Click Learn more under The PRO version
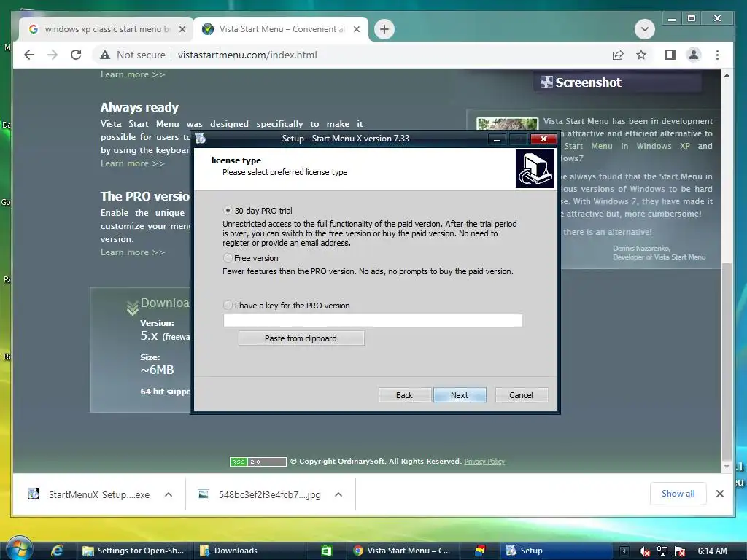This screenshot has height=560, width=747. point(133,252)
